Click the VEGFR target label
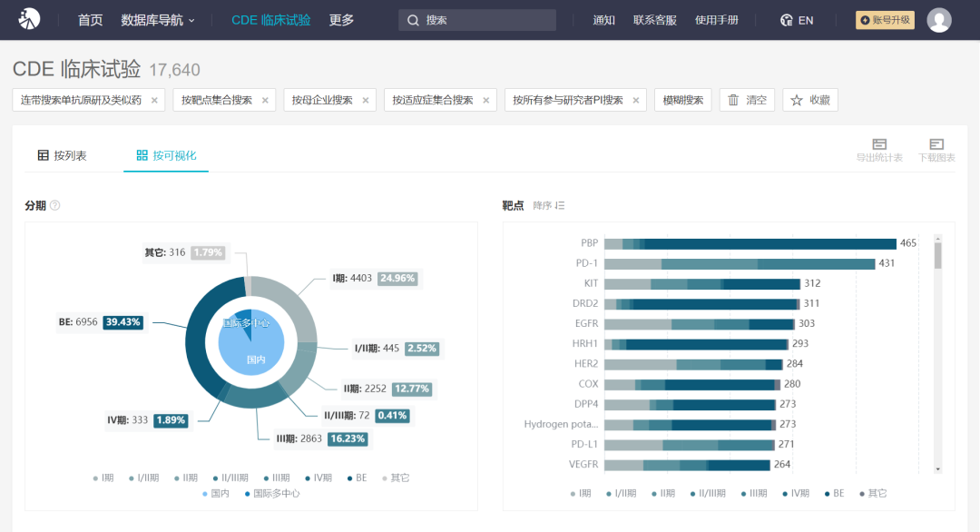The image size is (980, 532). click(x=583, y=465)
